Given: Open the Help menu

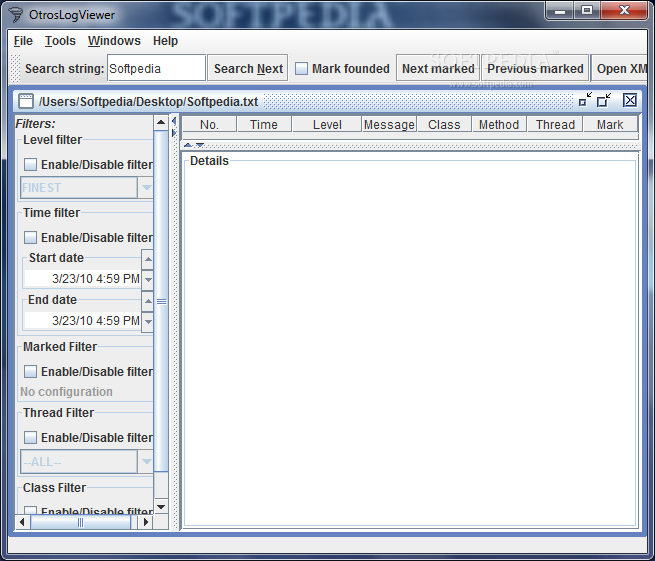Looking at the screenshot, I should pos(165,41).
